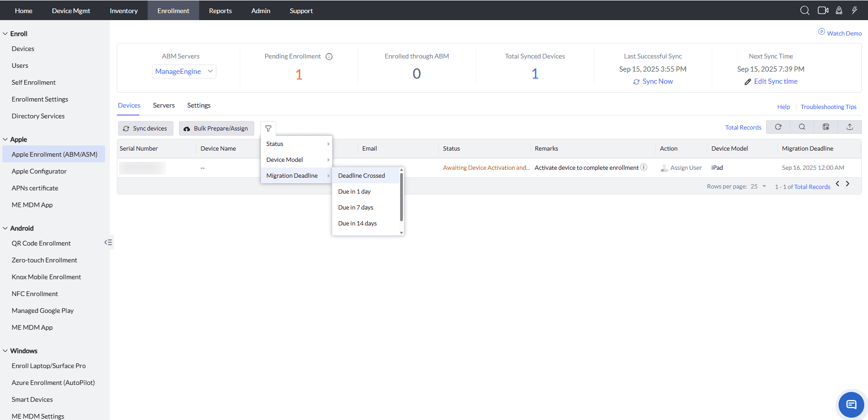Switch to the Servers tab
The height and width of the screenshot is (420, 868).
click(x=164, y=105)
